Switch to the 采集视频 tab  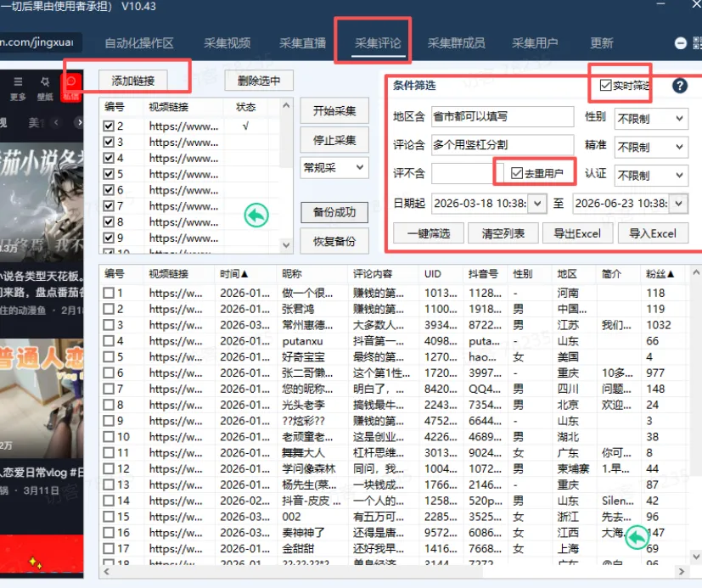tap(227, 42)
